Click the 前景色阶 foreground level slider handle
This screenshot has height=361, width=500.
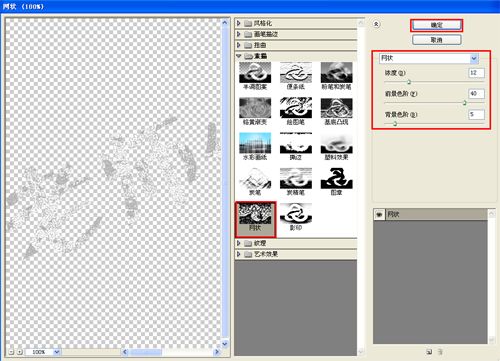coord(465,103)
